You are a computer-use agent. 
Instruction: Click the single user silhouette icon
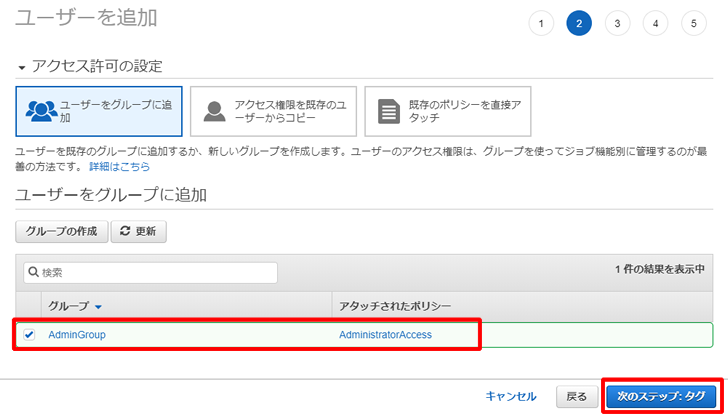point(214,111)
